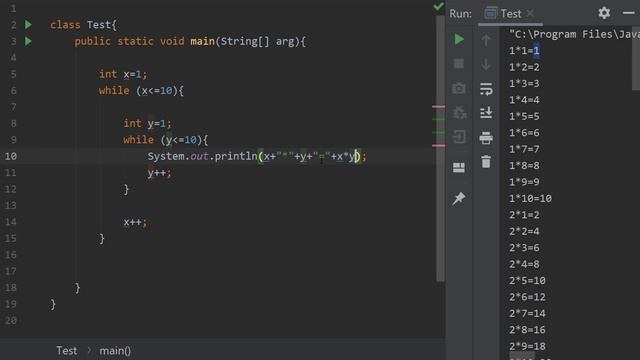Click console output line '1*1=1'
The height and width of the screenshot is (360, 640).
click(524, 51)
